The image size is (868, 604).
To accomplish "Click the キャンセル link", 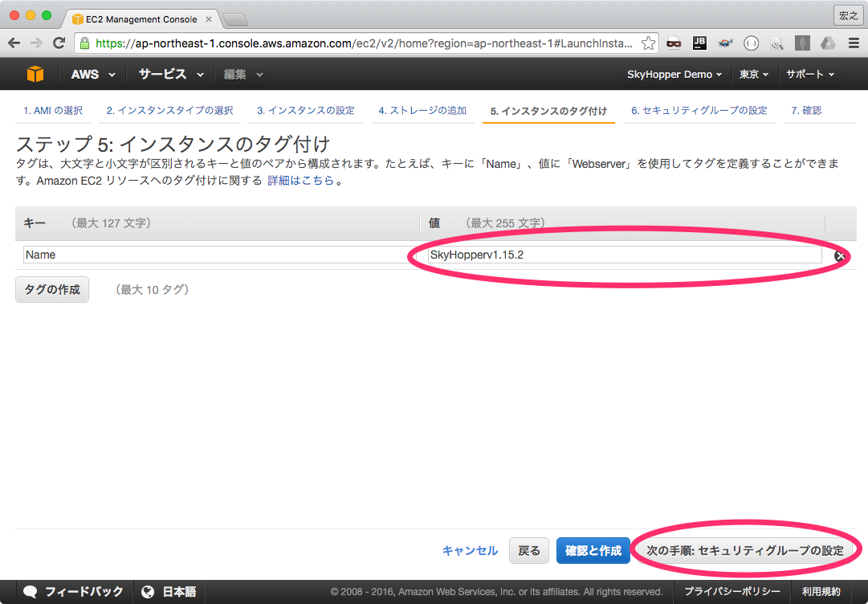I will click(x=470, y=551).
